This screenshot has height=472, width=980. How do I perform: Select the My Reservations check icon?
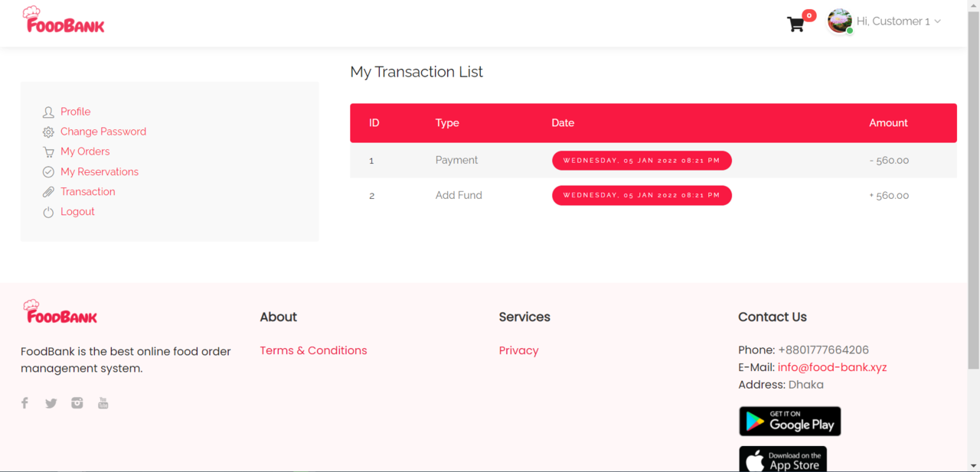48,171
